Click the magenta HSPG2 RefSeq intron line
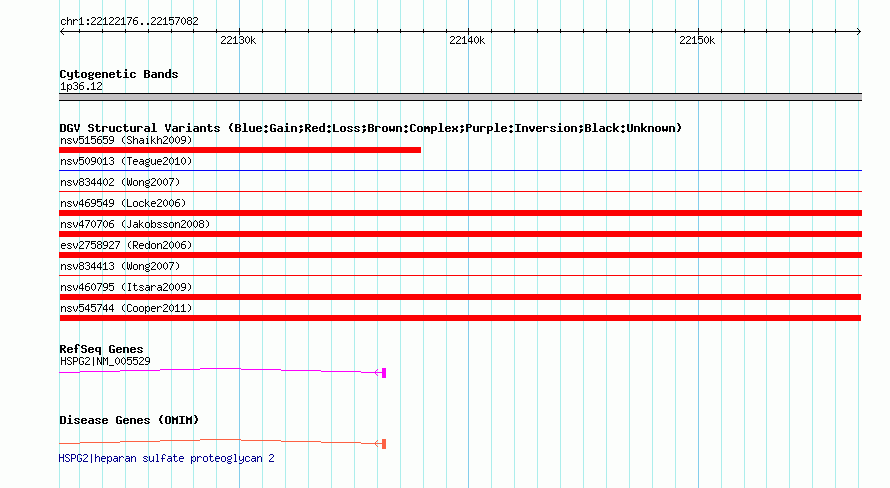 pyautogui.click(x=219, y=370)
